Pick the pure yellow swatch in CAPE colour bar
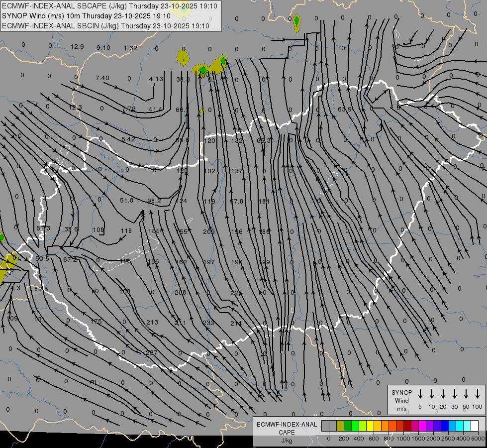Viewport: 487px width, 448px height. [370, 426]
